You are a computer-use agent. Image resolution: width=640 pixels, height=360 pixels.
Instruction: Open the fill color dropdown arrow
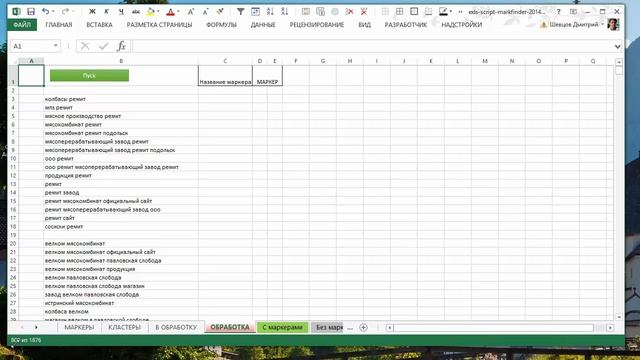158,12
